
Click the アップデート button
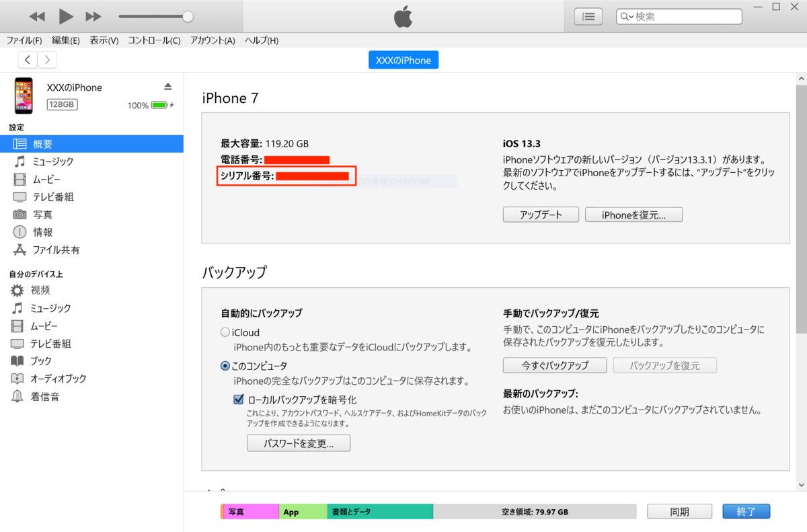click(x=540, y=214)
